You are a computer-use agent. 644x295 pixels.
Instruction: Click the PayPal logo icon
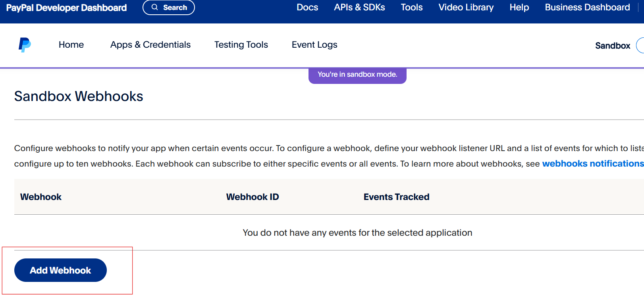point(25,45)
